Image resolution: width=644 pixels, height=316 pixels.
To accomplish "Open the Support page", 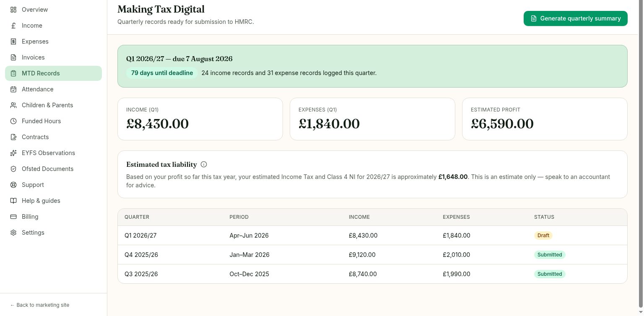I will point(53,185).
